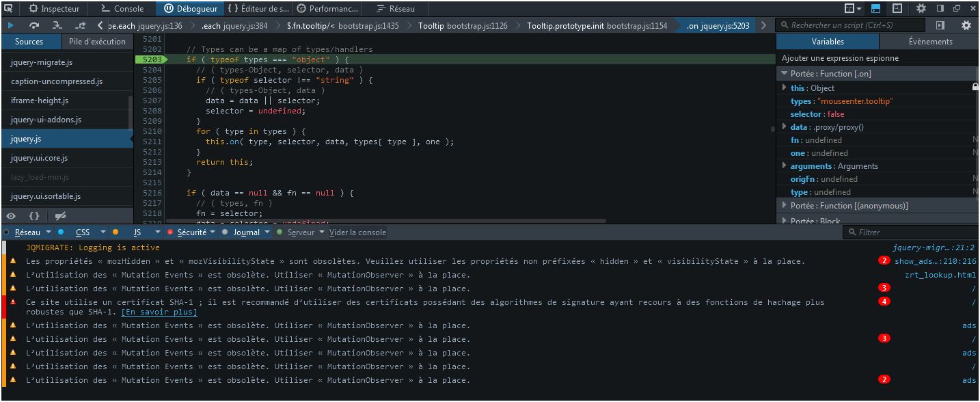Toggle all breakpoints icon
Image resolution: width=980 pixels, height=402 pixels.
tap(60, 216)
